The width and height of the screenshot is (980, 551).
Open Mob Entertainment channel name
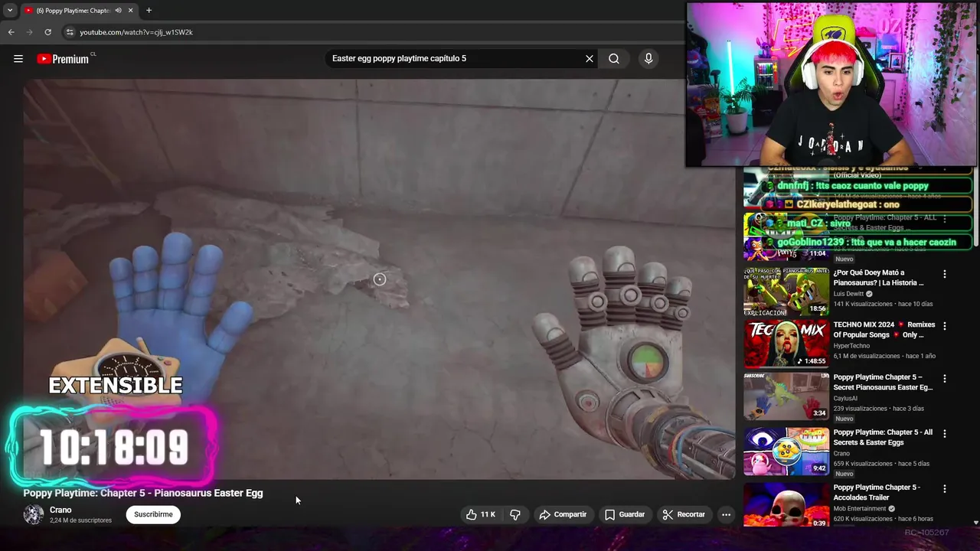point(860,509)
